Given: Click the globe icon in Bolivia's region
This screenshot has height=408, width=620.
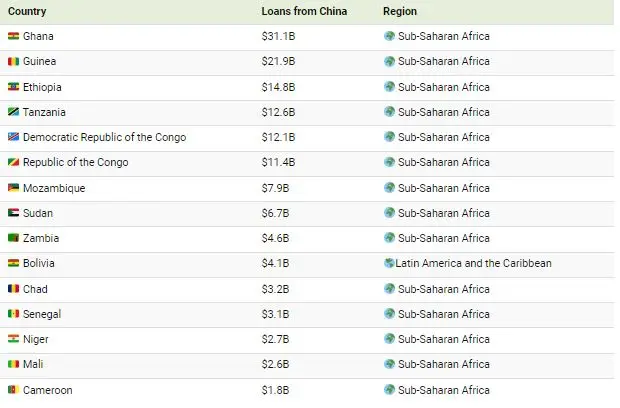Looking at the screenshot, I should coord(388,264).
